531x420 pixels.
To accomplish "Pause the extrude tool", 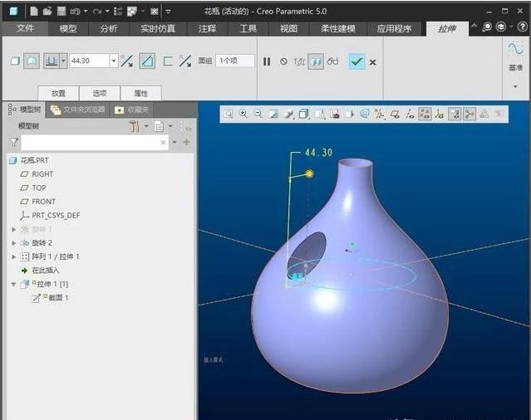I will pyautogui.click(x=267, y=61).
